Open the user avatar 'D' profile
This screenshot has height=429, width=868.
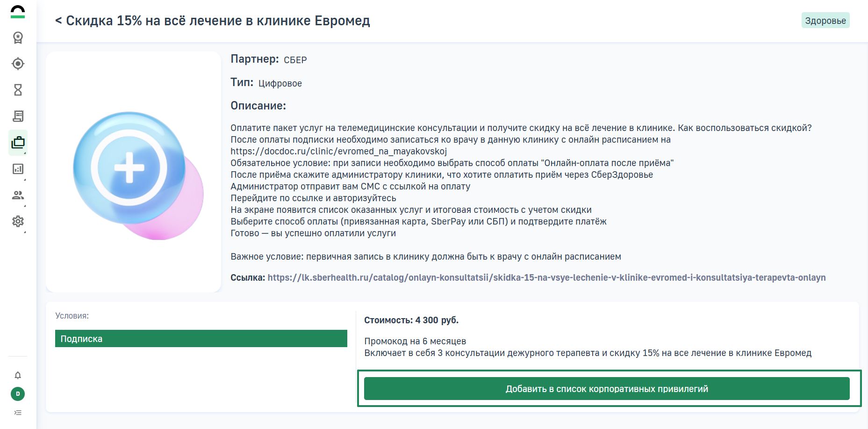pos(18,394)
